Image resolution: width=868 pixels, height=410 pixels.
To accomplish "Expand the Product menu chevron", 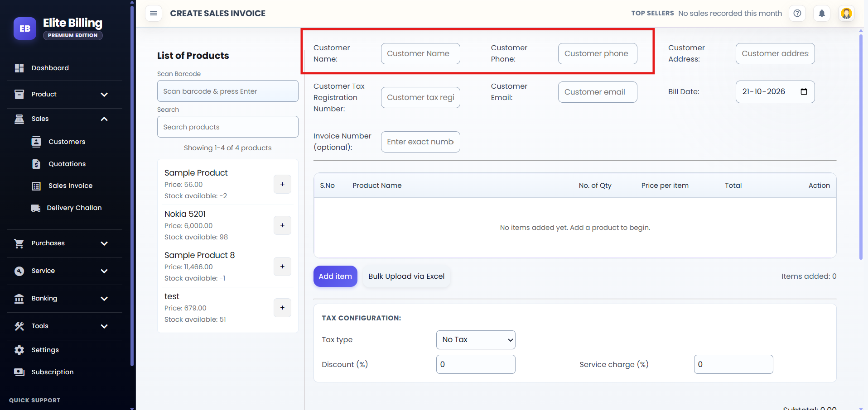I will click(x=104, y=94).
